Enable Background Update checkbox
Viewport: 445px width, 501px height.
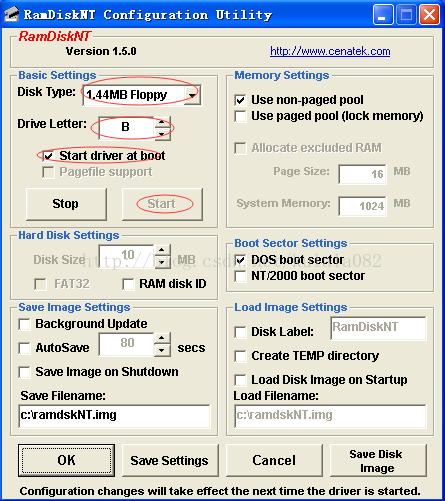(24, 324)
